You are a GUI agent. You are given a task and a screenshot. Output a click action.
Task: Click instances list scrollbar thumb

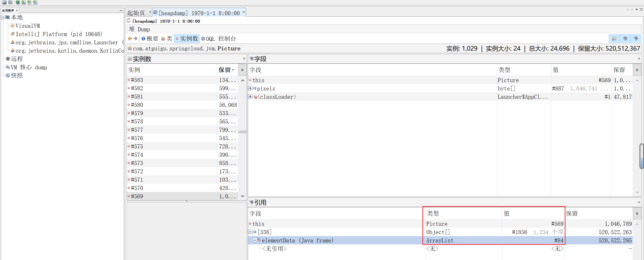tap(243, 132)
